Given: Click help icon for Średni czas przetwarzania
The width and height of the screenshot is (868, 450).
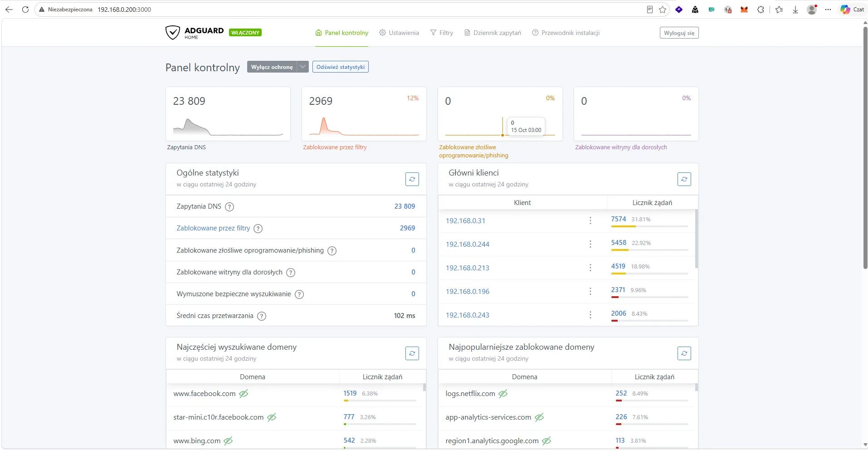Looking at the screenshot, I should point(262,316).
